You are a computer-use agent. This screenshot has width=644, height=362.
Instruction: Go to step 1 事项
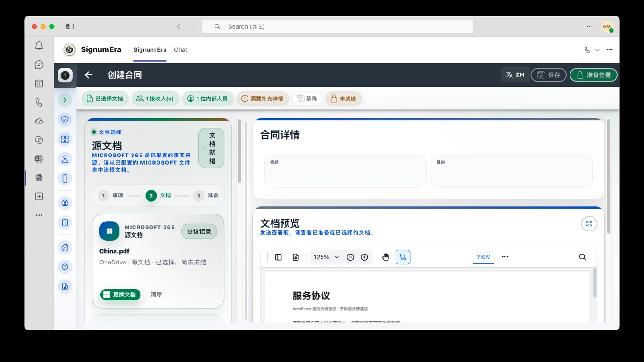pos(111,196)
